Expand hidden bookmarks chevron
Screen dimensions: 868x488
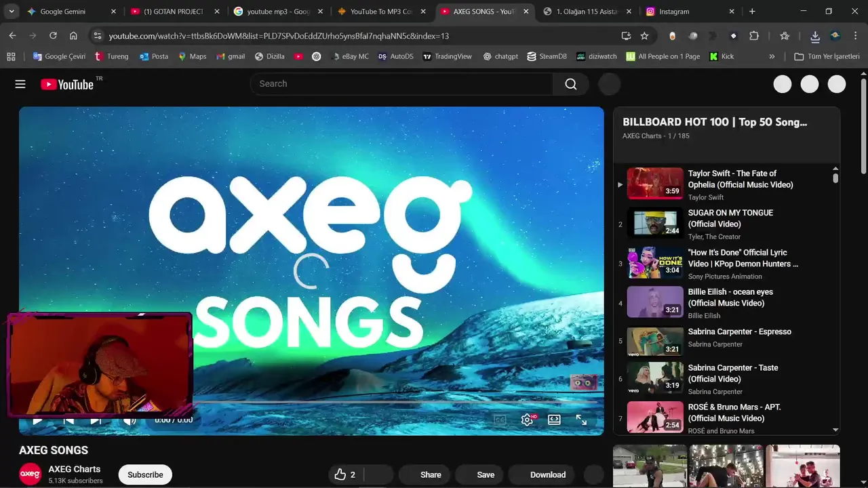(772, 56)
